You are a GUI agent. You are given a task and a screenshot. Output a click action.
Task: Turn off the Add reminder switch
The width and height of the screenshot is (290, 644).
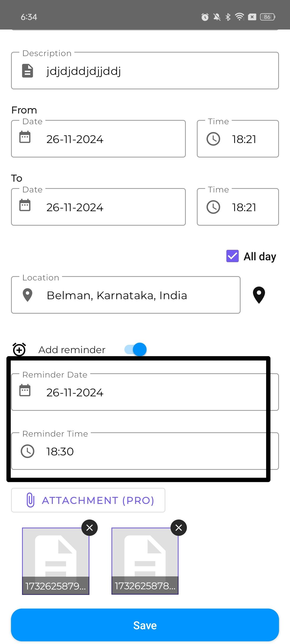click(136, 349)
